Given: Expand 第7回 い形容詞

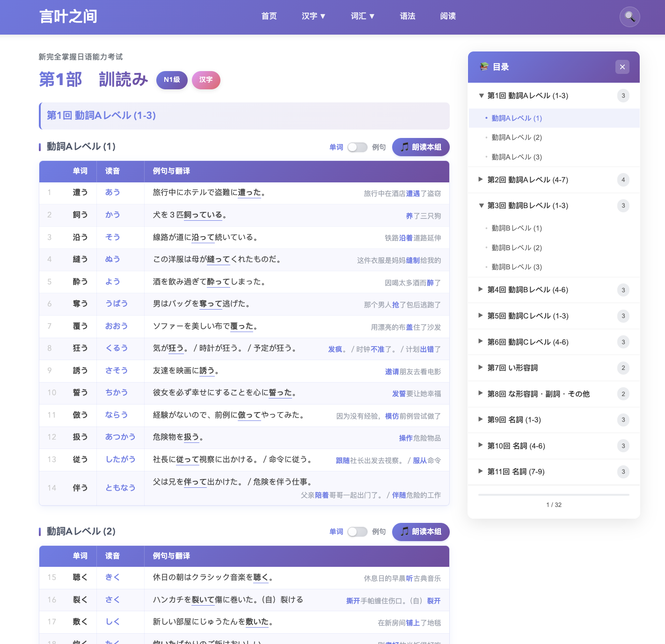Looking at the screenshot, I should point(554,368).
